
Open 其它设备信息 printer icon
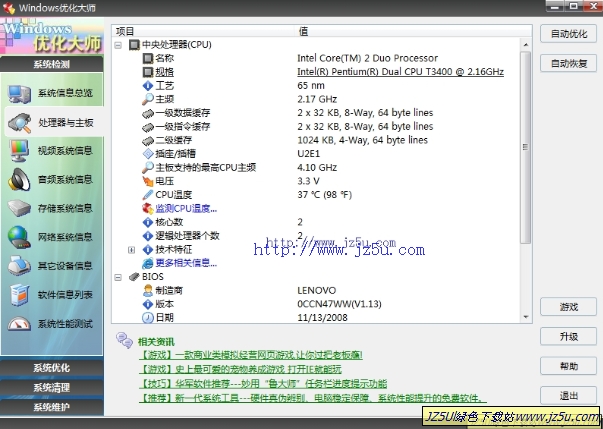click(19, 266)
